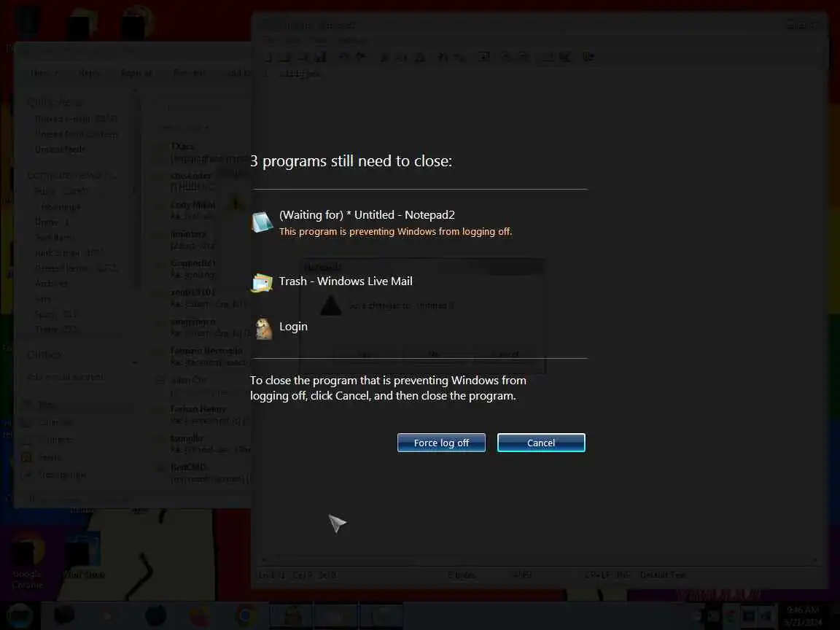Click 'This program is preventing Windows from logging off' text
Image resolution: width=840 pixels, height=630 pixels.
pos(395,231)
